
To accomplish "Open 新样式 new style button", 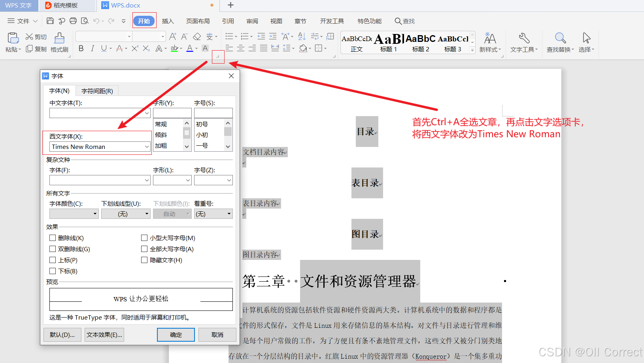I will point(490,42).
